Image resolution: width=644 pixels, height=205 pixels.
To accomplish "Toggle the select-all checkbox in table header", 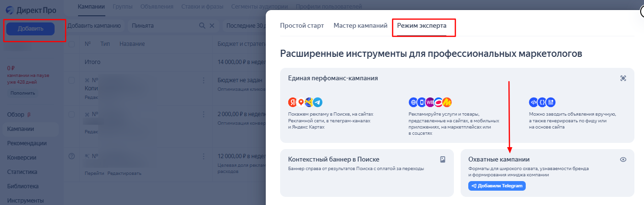I will click(71, 44).
